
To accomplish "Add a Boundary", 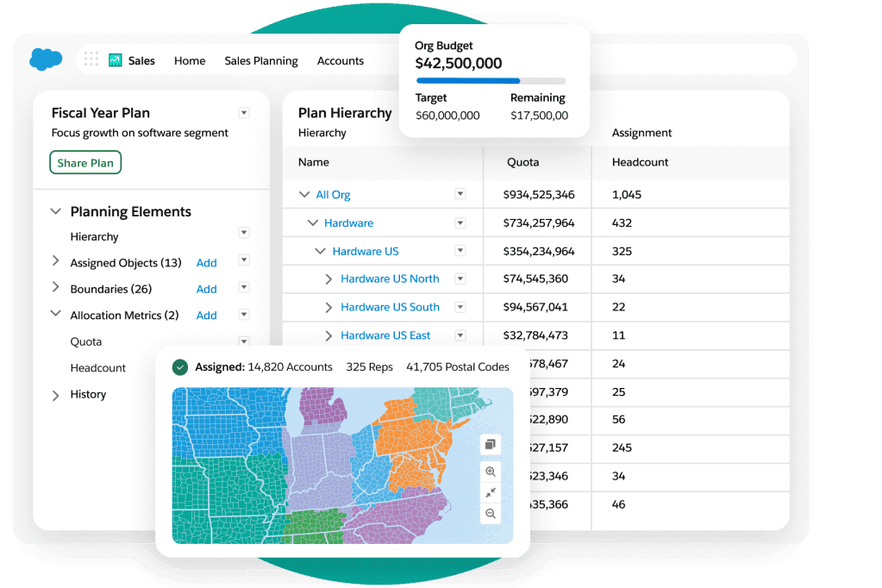I will tap(206, 289).
